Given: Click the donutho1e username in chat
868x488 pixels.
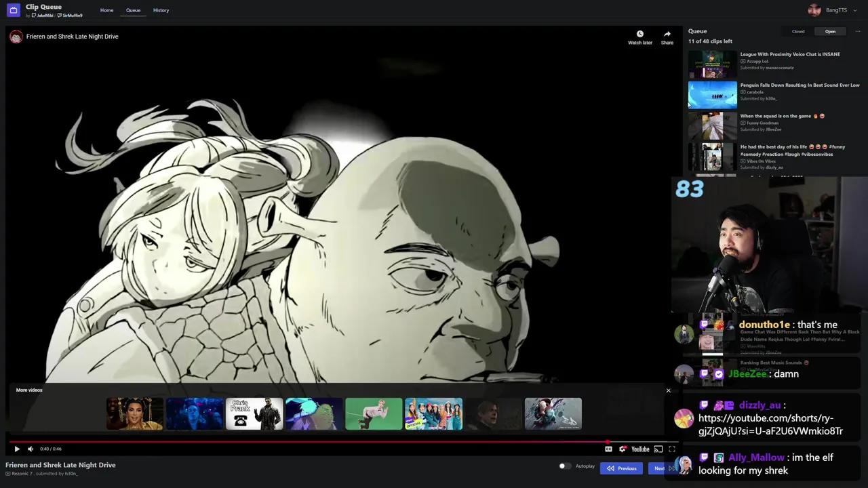Looking at the screenshot, I should click(x=764, y=325).
